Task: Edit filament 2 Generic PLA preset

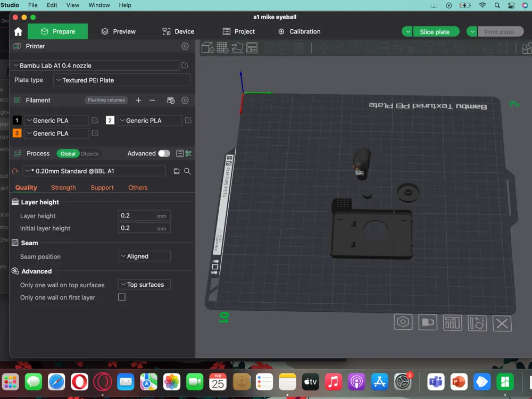Action: click(x=188, y=120)
